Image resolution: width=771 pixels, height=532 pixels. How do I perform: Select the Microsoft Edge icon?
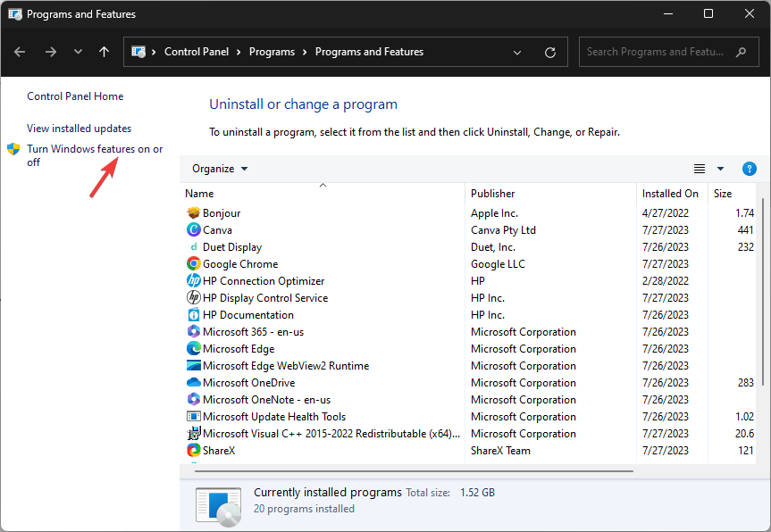(x=194, y=348)
